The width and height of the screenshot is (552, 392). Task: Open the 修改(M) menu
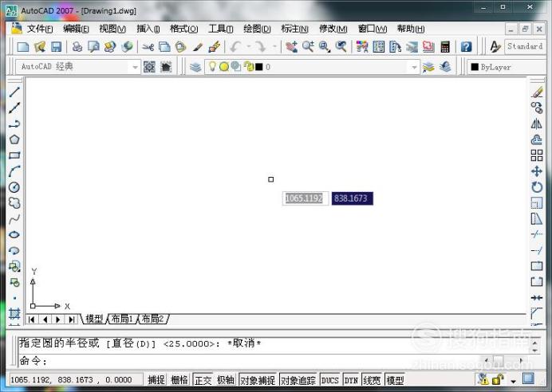click(x=333, y=29)
